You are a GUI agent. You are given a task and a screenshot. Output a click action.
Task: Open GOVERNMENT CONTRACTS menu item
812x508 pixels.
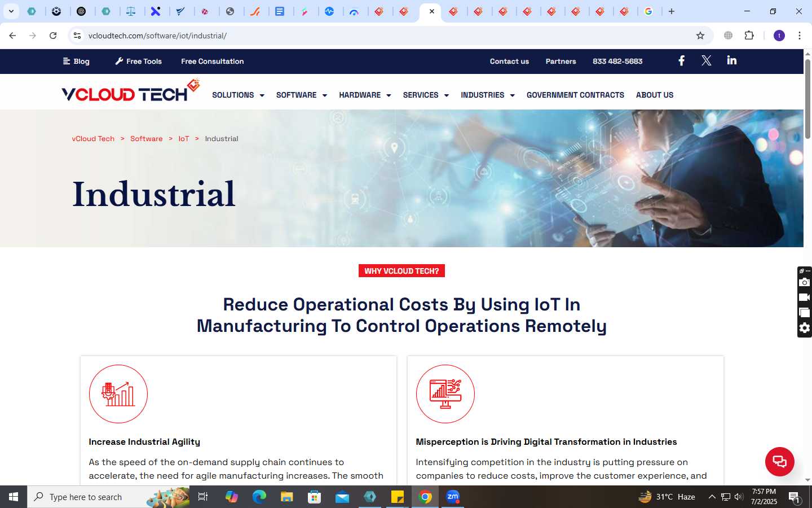(x=575, y=95)
